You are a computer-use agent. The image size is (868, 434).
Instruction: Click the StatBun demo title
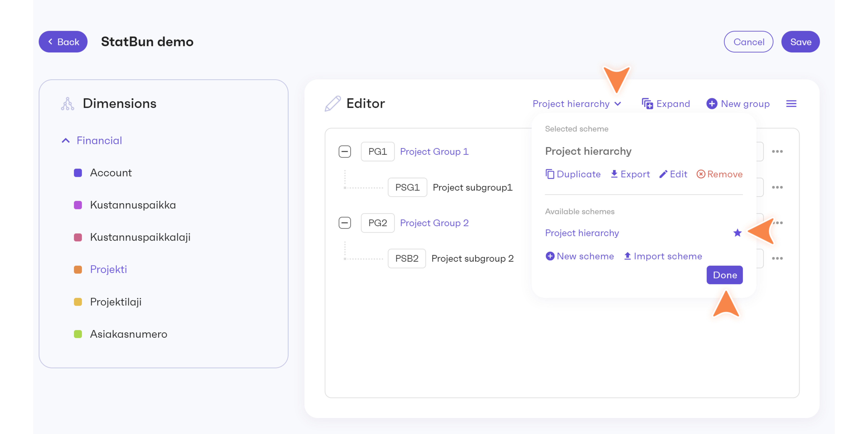click(147, 42)
